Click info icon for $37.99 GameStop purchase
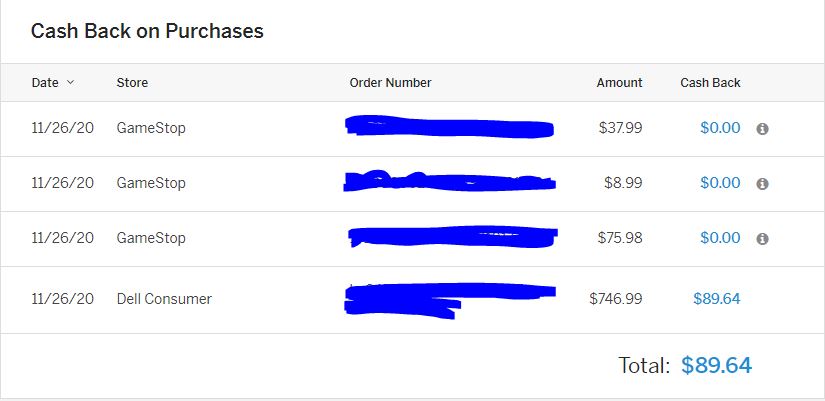This screenshot has width=825, height=401. pos(762,129)
